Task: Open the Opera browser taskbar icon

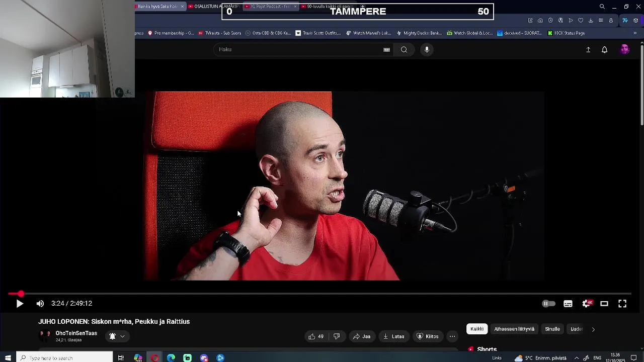Action: click(x=154, y=358)
